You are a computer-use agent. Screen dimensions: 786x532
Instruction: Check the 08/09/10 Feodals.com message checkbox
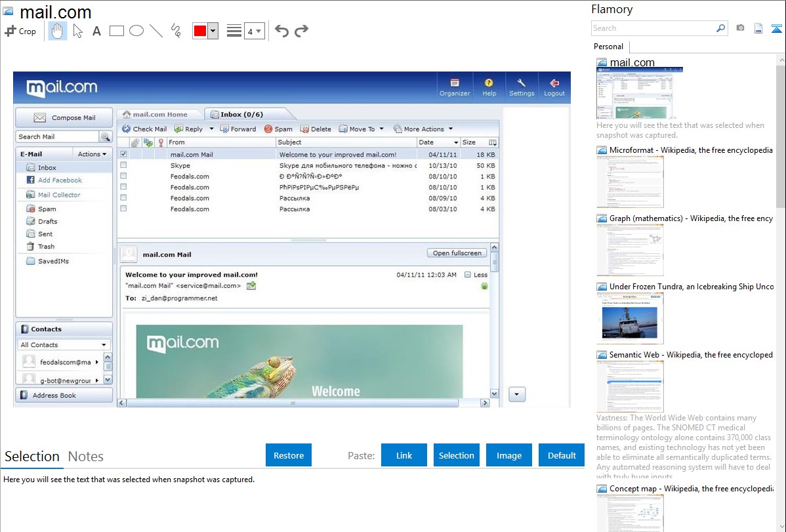(123, 197)
